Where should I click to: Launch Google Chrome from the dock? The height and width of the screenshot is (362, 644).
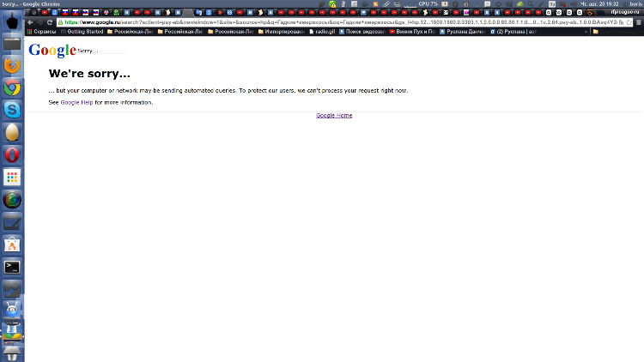12,87
